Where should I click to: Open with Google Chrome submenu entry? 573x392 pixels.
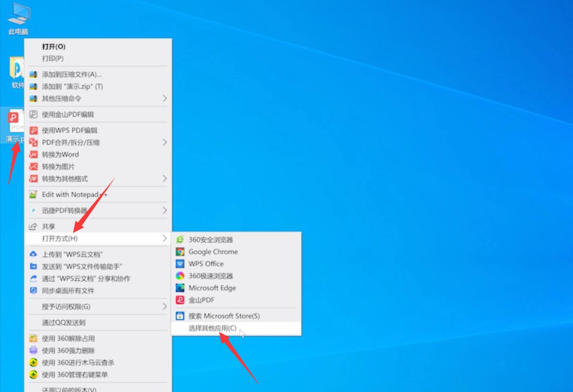237,252
